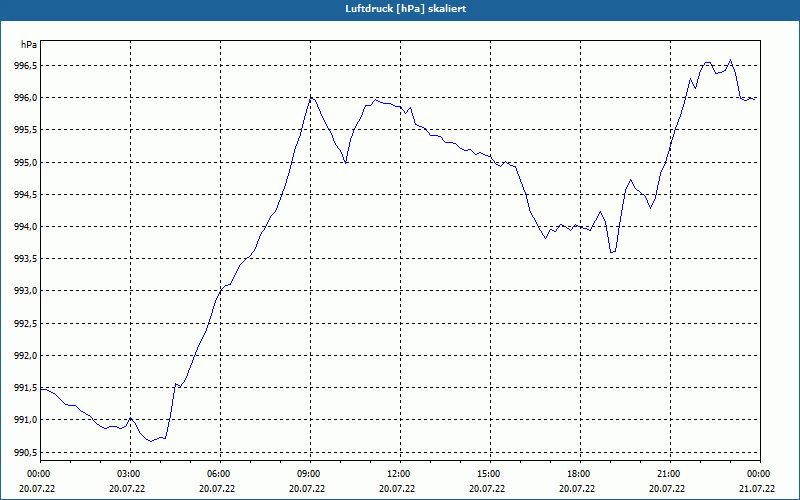Image resolution: width=800 pixels, height=500 pixels.
Task: Select the "09:00" x-axis time label
Action: [x=310, y=474]
